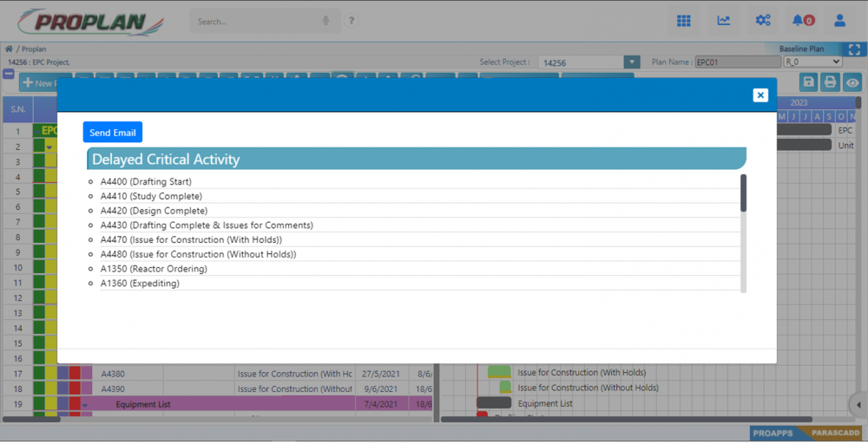The width and height of the screenshot is (868, 444).
Task: Click the green Gantt bar for With Holds
Action: 499,372
